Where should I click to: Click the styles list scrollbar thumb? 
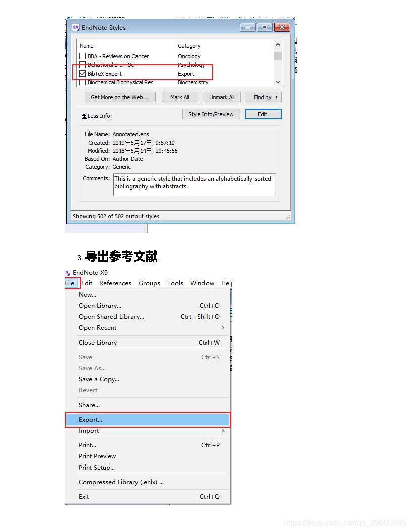[278, 56]
